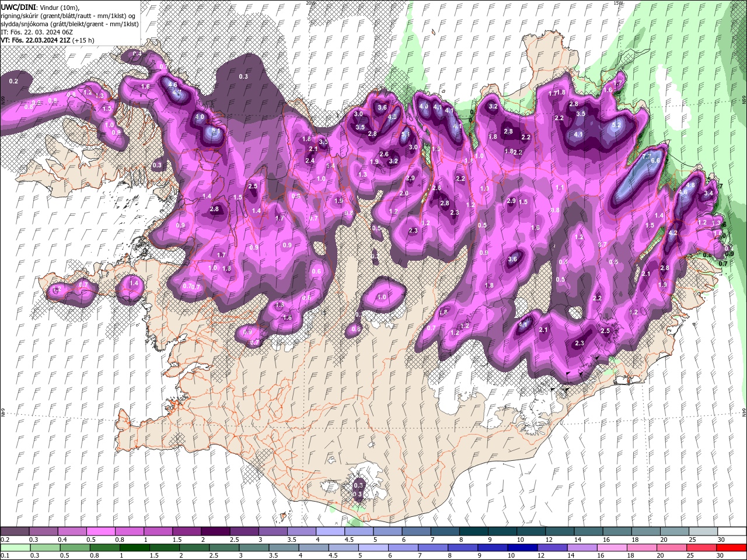The height and width of the screenshot is (560, 747).
Task: Click the 'UWC/DINI' title text
Action: tap(17, 6)
